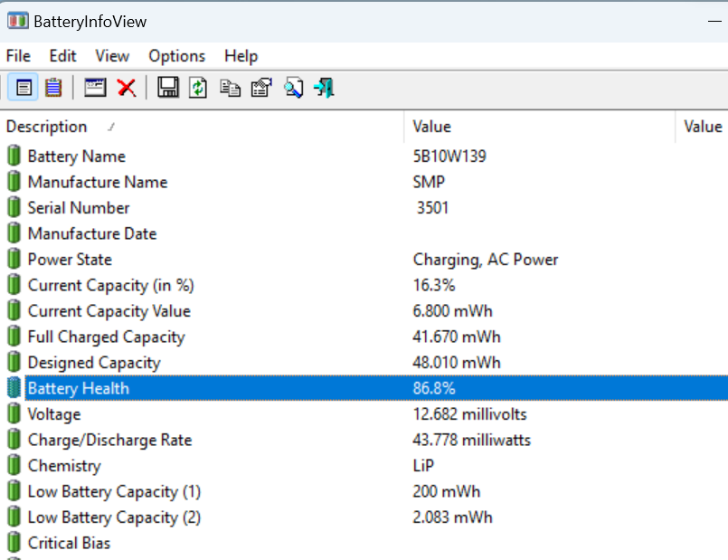728x560 pixels.
Task: Select the Designed Capacity row label
Action: (x=94, y=363)
